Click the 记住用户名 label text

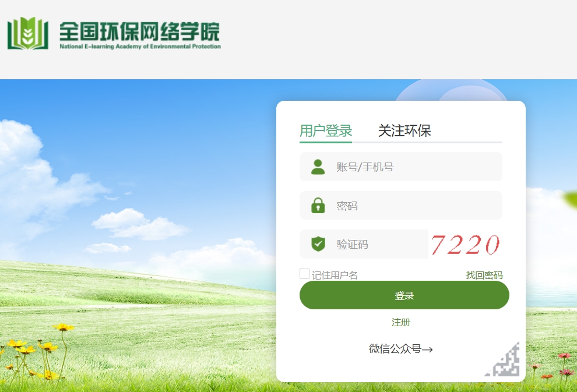tap(335, 275)
